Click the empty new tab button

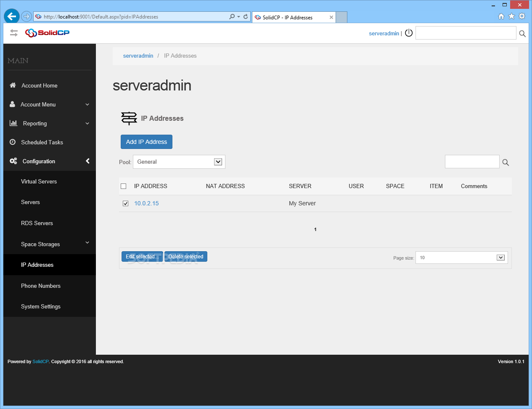click(x=341, y=17)
